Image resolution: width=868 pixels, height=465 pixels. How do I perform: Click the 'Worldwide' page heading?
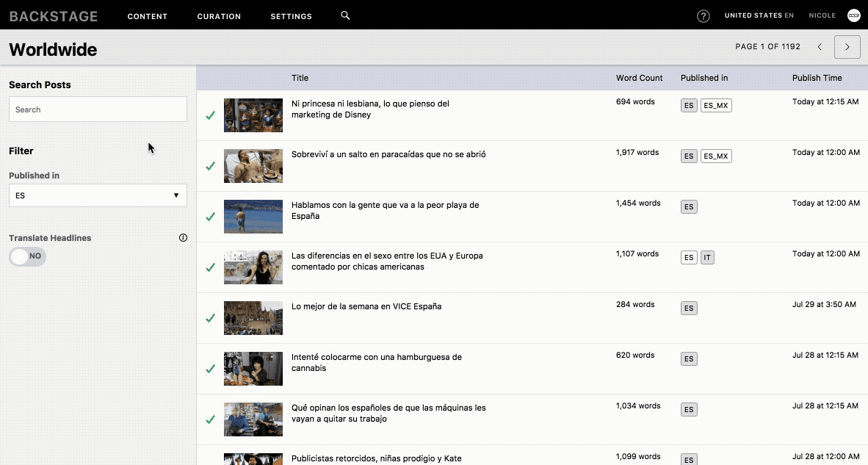(53, 50)
